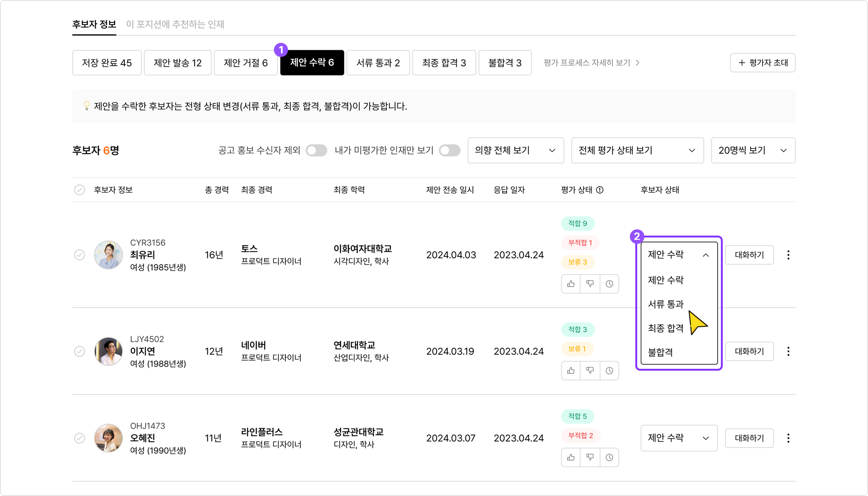Click 보류 3 badge for 최유리
This screenshot has width=868, height=496.
[578, 262]
